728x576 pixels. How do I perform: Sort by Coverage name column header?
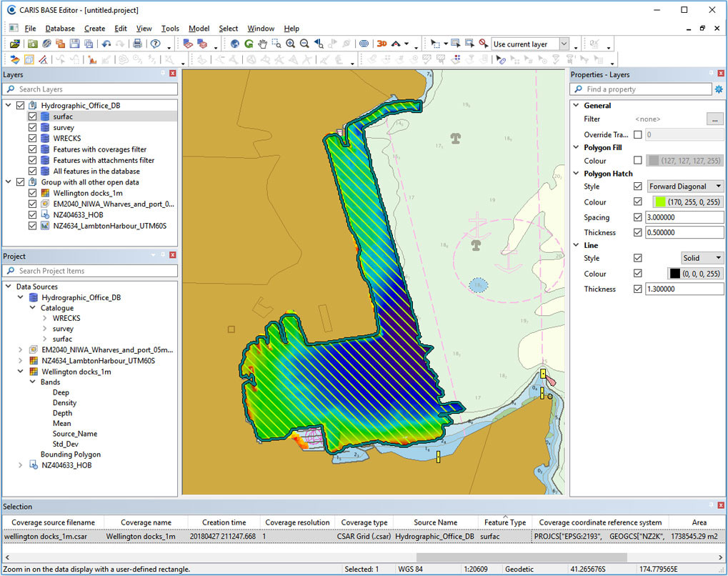coord(146,522)
